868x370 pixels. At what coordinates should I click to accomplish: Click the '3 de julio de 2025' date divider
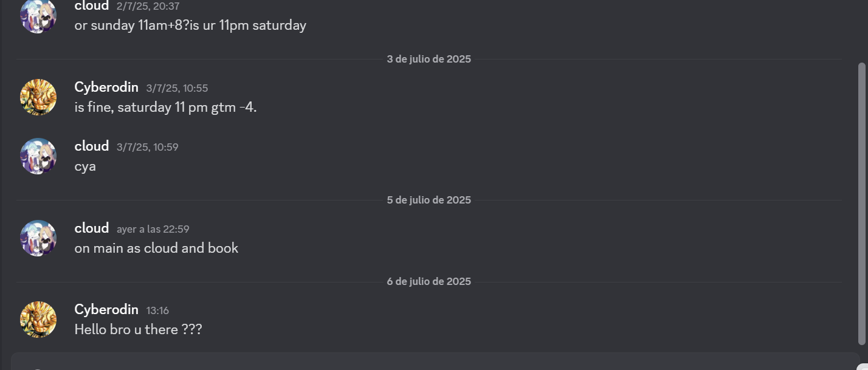pyautogui.click(x=429, y=59)
